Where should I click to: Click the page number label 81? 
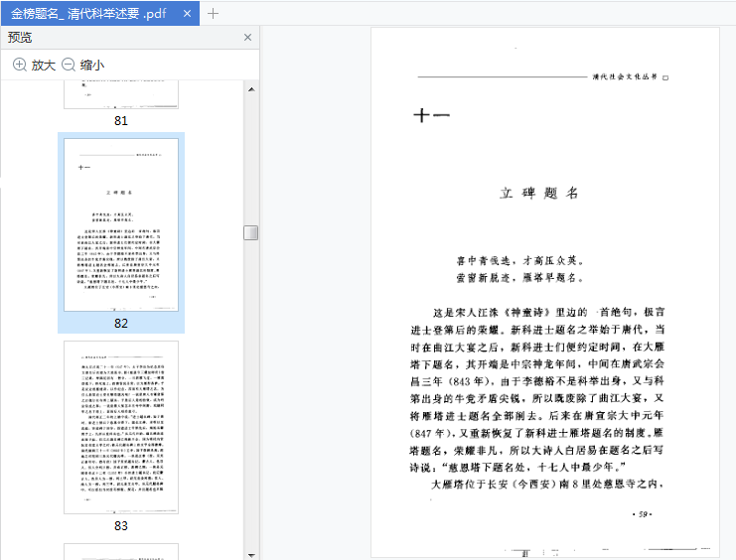tap(121, 120)
